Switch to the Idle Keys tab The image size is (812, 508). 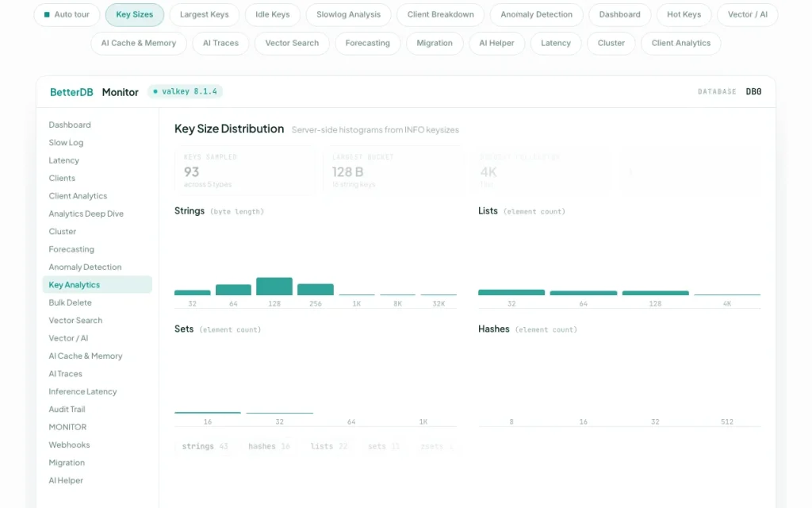pyautogui.click(x=273, y=14)
